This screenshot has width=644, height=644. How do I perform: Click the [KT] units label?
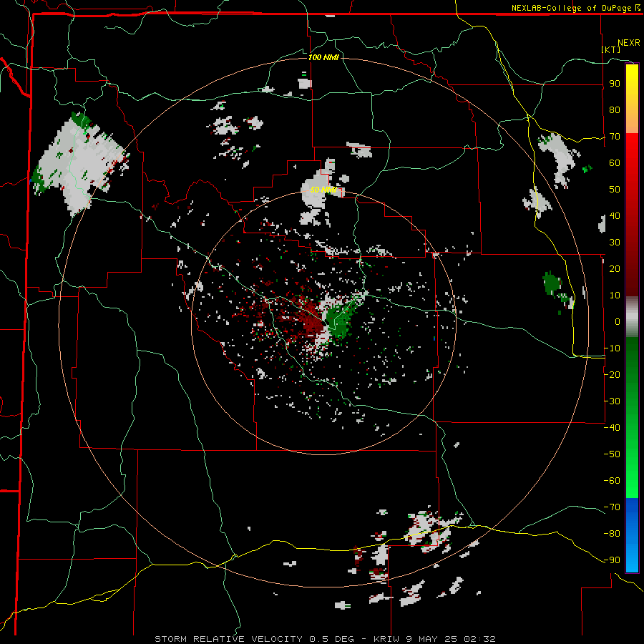click(x=611, y=49)
